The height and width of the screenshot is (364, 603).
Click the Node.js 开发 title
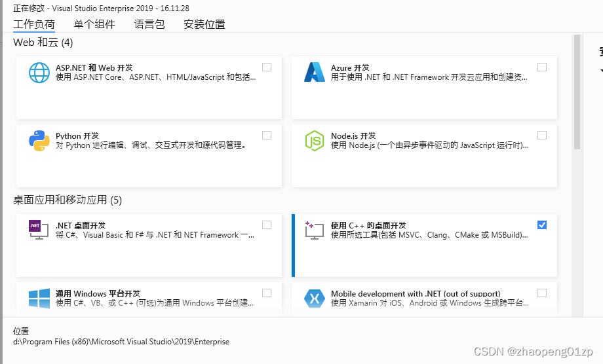pyautogui.click(x=353, y=136)
